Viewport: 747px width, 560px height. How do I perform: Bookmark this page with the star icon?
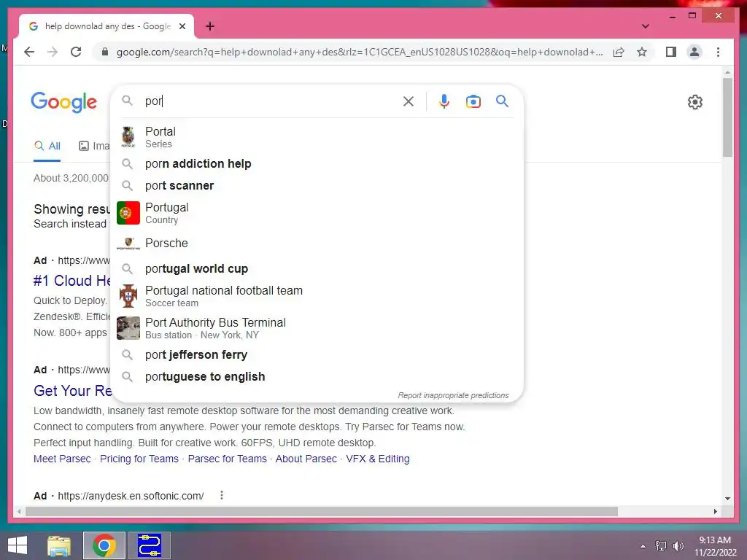[x=642, y=52]
